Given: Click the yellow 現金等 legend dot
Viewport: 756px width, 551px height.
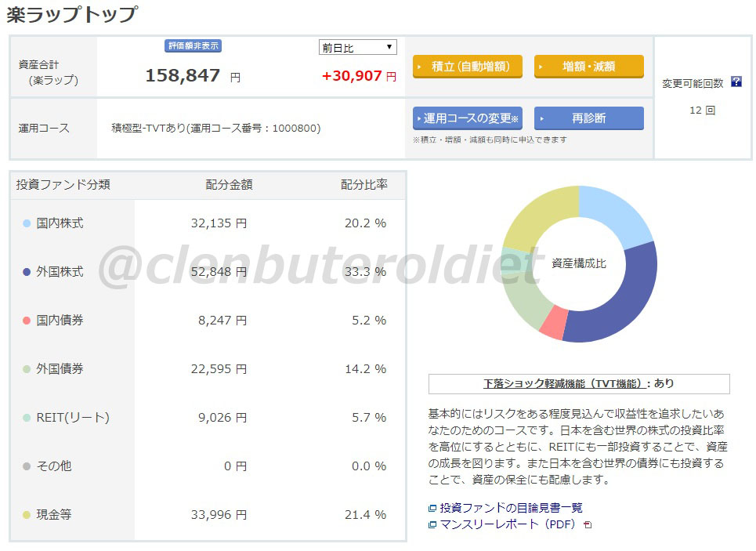Looking at the screenshot, I should point(27,515).
